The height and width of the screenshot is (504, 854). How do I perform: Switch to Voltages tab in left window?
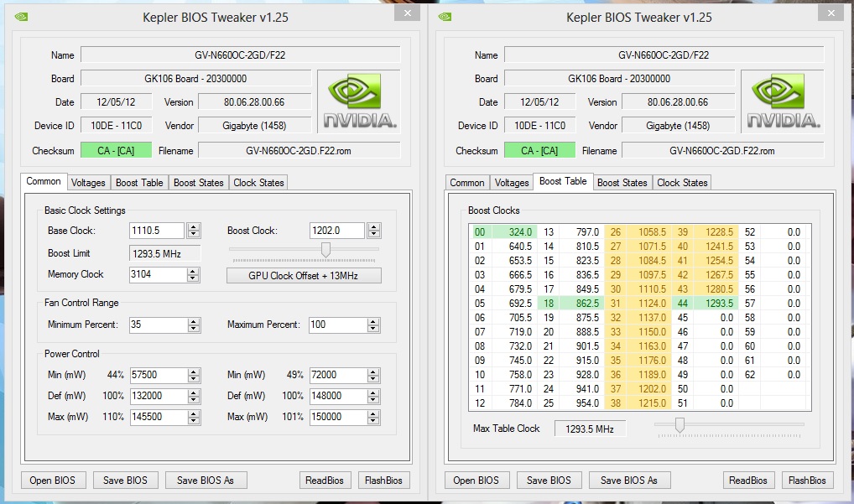click(x=88, y=183)
